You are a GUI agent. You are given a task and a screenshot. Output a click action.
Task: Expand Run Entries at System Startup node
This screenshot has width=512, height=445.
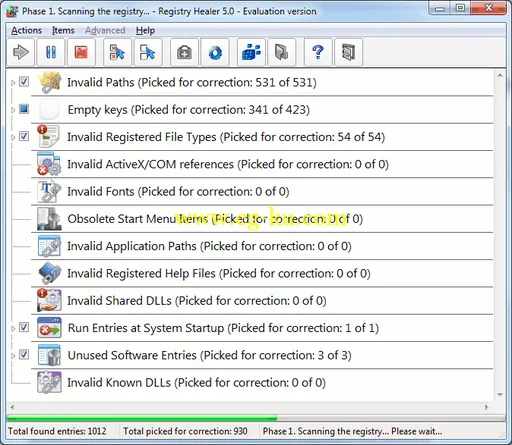click(x=13, y=328)
